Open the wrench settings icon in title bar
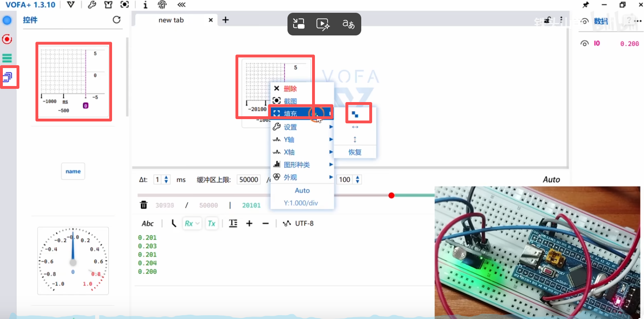Screen dimensions: 644x319 click(x=92, y=5)
